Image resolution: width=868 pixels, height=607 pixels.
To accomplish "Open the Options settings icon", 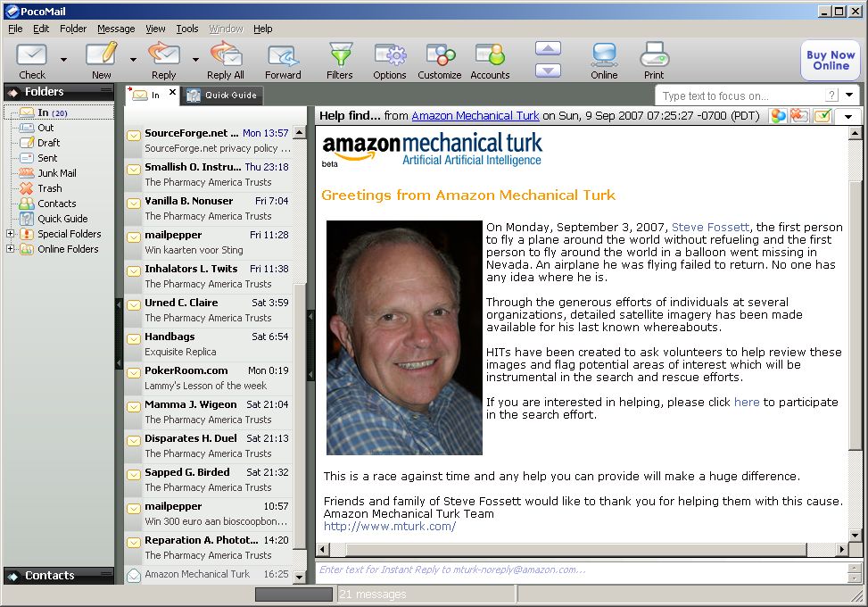I will tap(389, 61).
